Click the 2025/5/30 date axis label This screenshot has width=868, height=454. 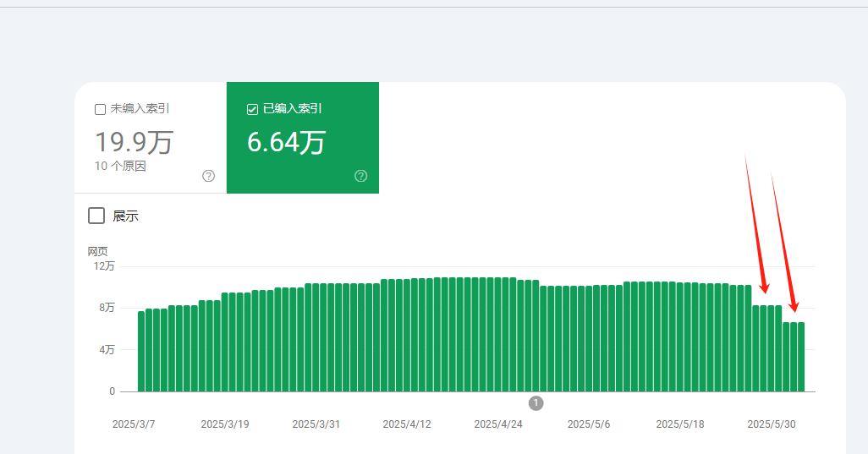pyautogui.click(x=771, y=424)
